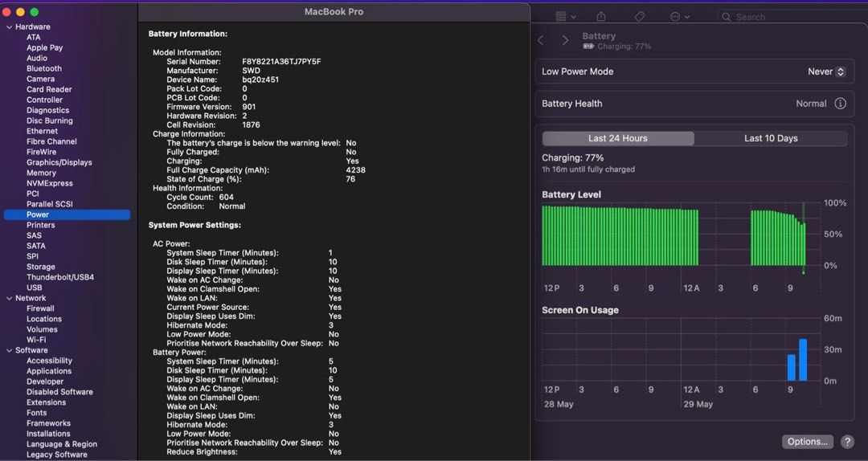Viewport: 868px width, 461px height.
Task: Select Fibre Channel in sidebar
Action: (51, 141)
